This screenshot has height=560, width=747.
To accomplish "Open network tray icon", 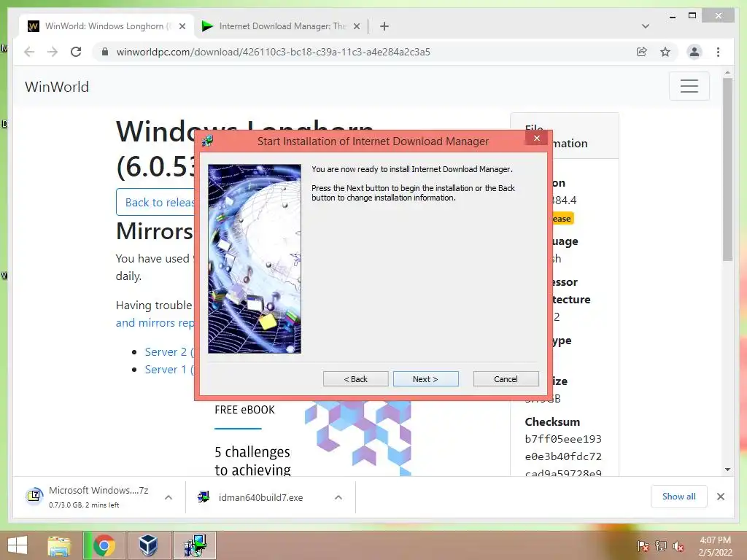I will 661,545.
